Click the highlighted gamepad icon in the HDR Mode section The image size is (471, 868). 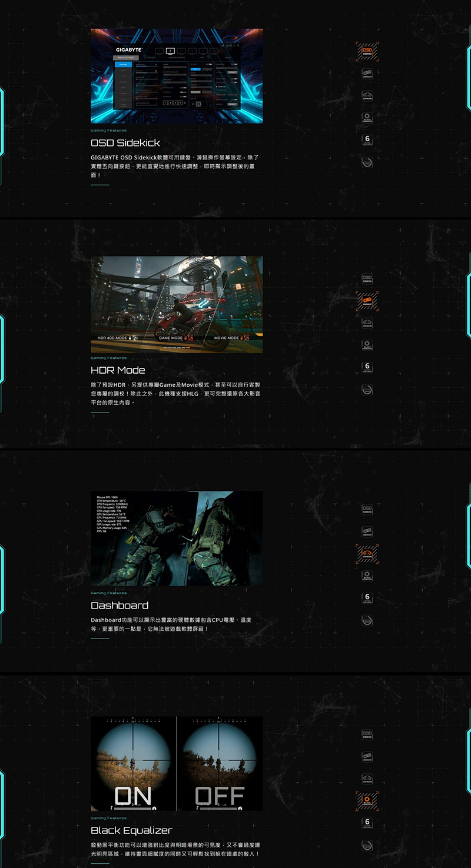point(367,301)
